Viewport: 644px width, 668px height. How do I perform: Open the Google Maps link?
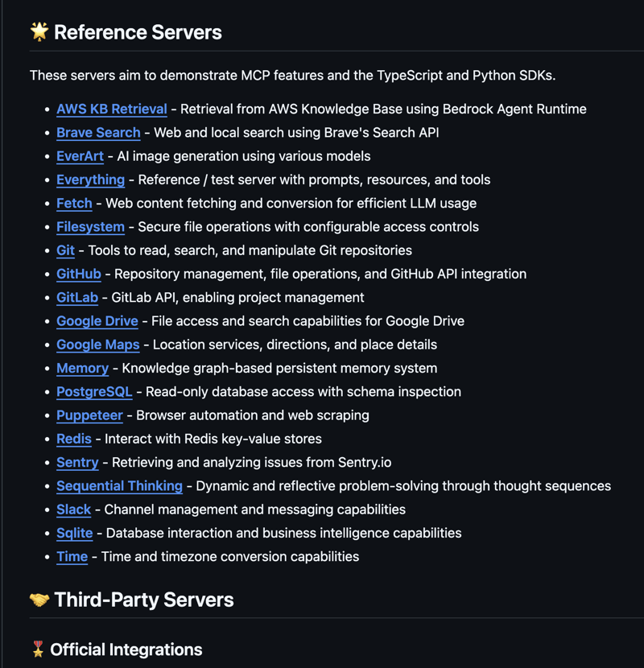tap(97, 344)
